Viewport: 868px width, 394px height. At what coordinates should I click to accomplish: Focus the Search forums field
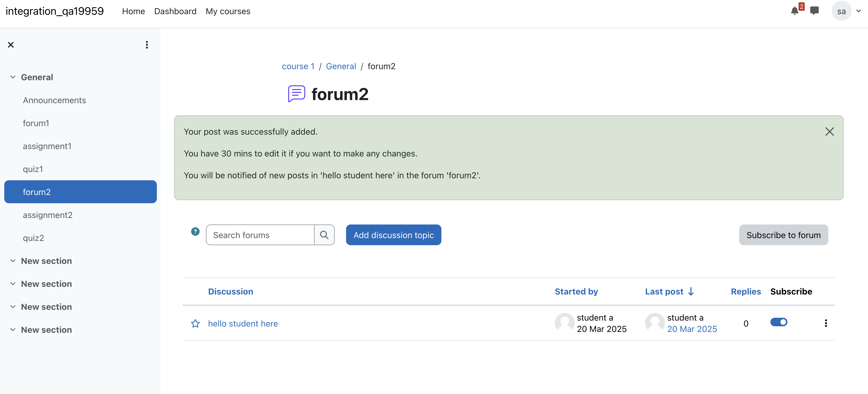260,235
